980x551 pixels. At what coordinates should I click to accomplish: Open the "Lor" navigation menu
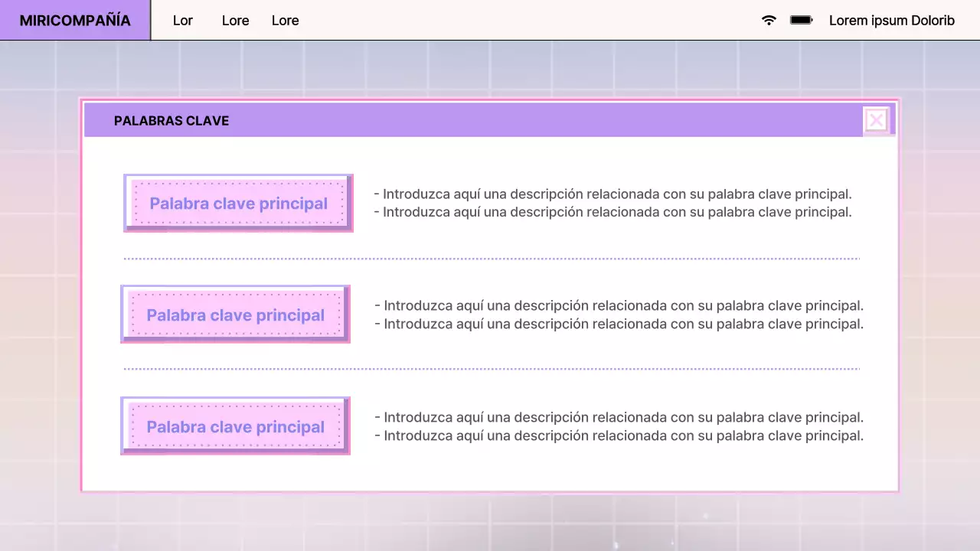coord(182,21)
